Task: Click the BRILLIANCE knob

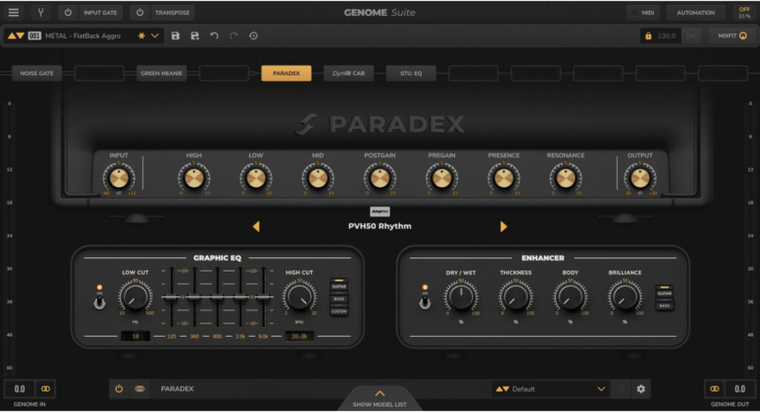Action: 625,296
